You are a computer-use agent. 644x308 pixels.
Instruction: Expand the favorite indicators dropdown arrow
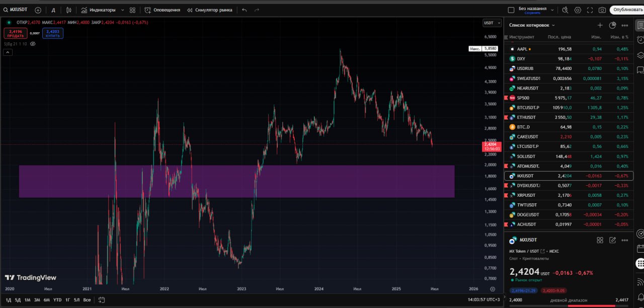point(122,10)
